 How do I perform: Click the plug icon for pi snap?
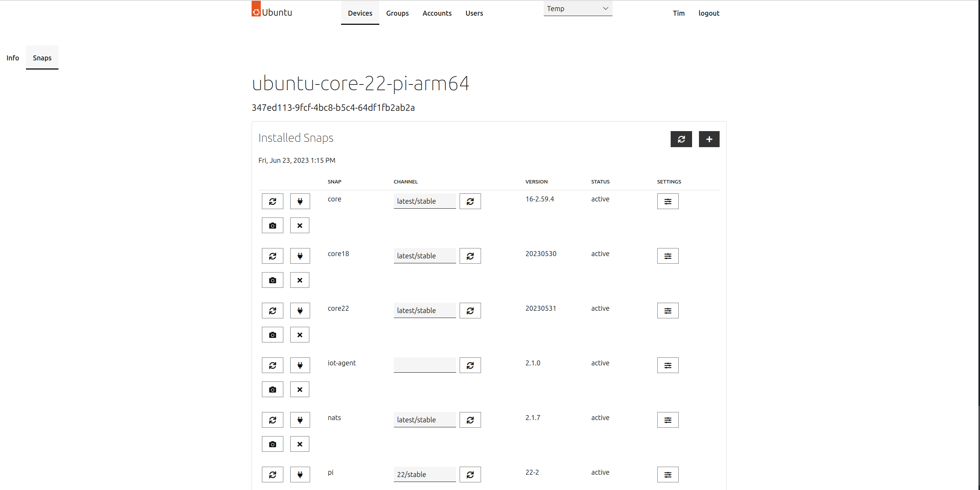(x=300, y=475)
